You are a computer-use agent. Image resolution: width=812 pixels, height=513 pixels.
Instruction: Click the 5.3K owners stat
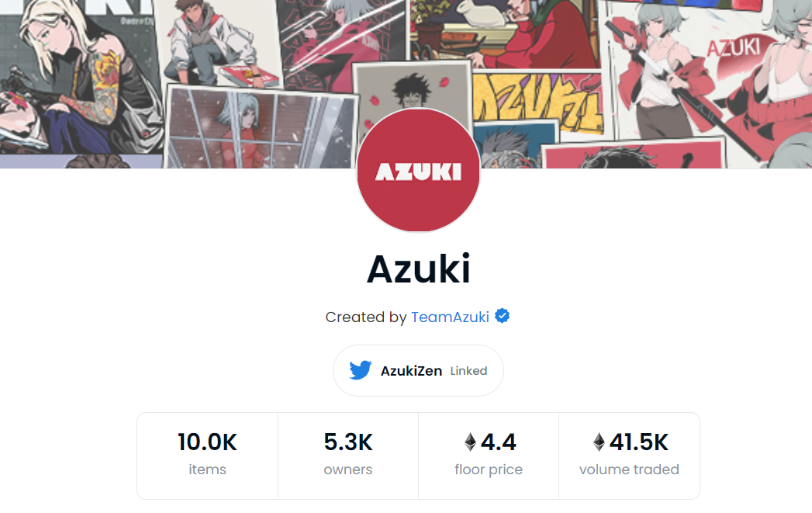point(348,456)
